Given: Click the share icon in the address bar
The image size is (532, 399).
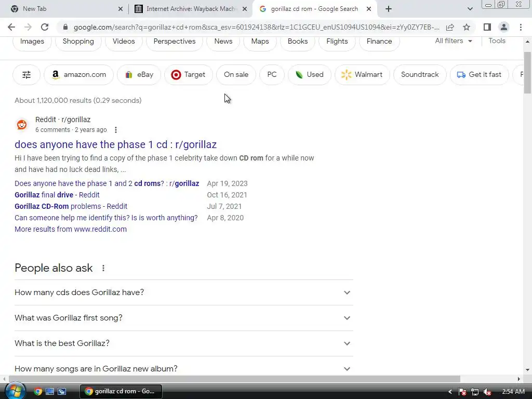Looking at the screenshot, I should point(450,27).
